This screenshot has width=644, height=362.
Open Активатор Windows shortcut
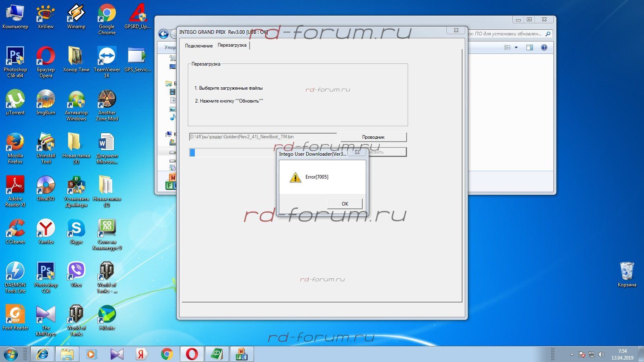pos(76,105)
